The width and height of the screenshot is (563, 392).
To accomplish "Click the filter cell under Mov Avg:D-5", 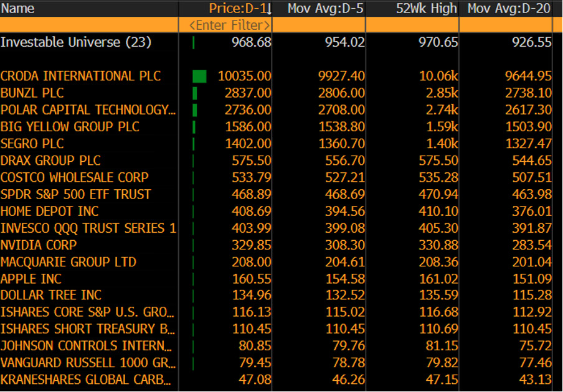I will click(319, 25).
